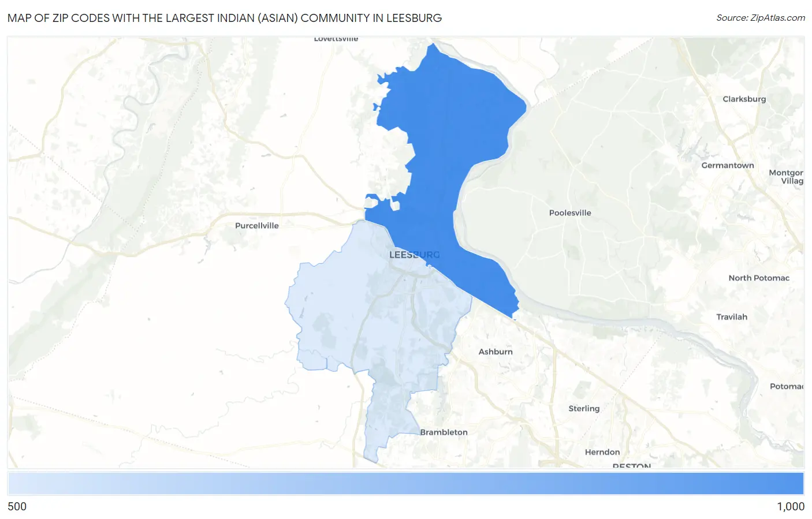This screenshot has height=519, width=812.
Task: Click the 1,000 legend maximum value
Action: [791, 507]
